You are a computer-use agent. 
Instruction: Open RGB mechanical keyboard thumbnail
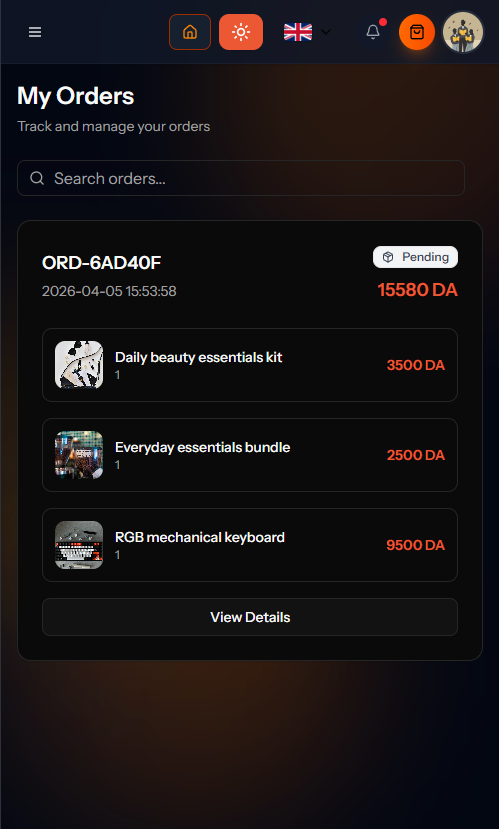[x=79, y=545]
